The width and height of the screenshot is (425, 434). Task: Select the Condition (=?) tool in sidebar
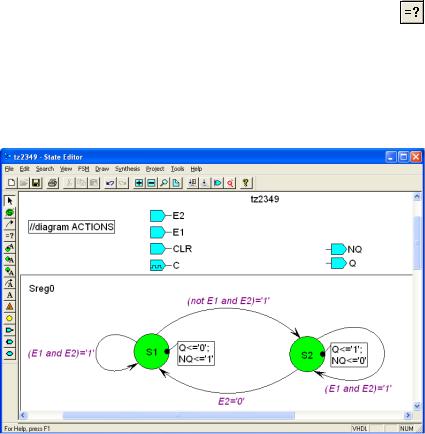click(10, 236)
